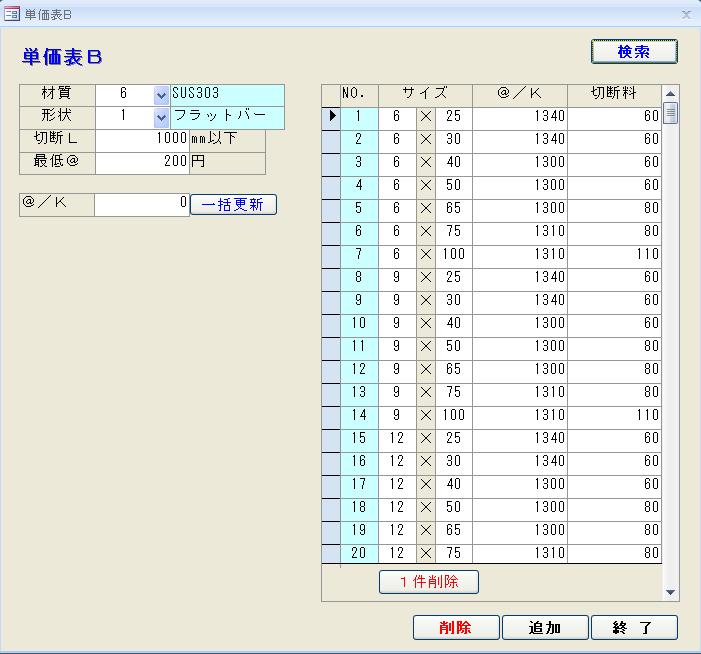Viewport: 701px width, 654px height.
Task: Click the 切断料 cell of row 14
Action: pos(614,416)
